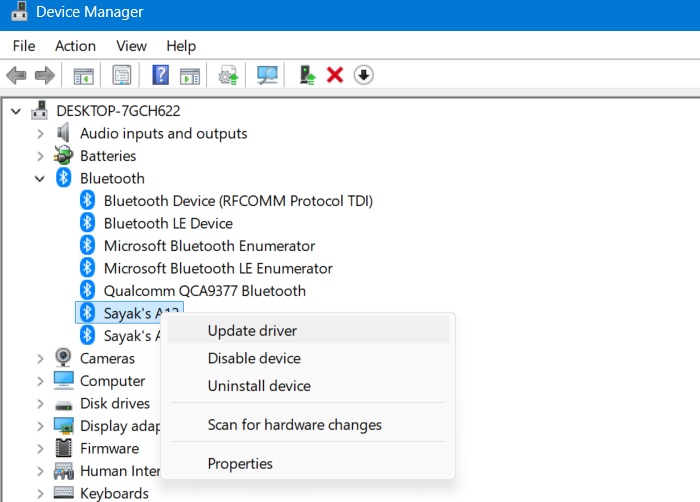Click the Human Interface Devices icon
The width and height of the screenshot is (700, 502).
click(63, 471)
